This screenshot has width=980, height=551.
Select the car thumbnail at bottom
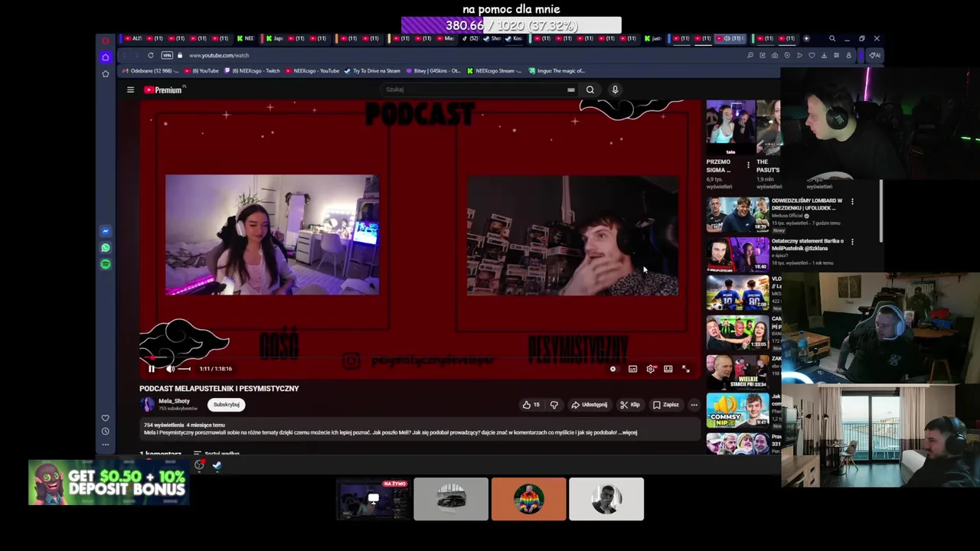(451, 499)
